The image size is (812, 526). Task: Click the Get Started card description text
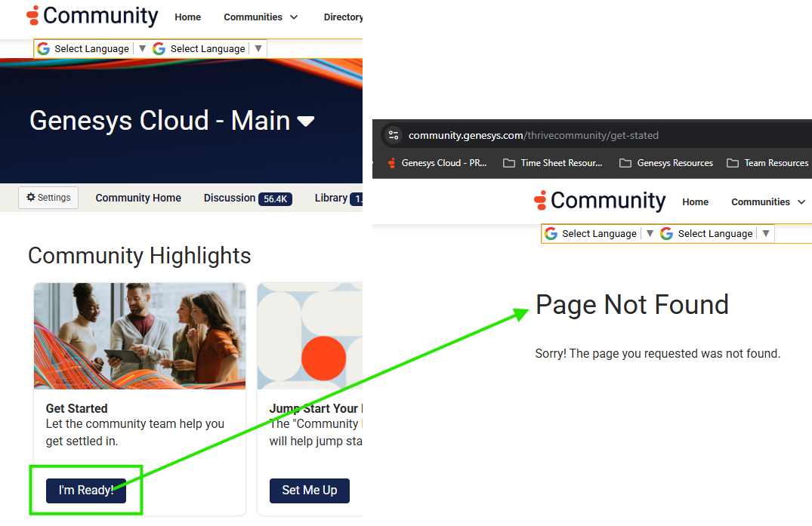[135, 432]
